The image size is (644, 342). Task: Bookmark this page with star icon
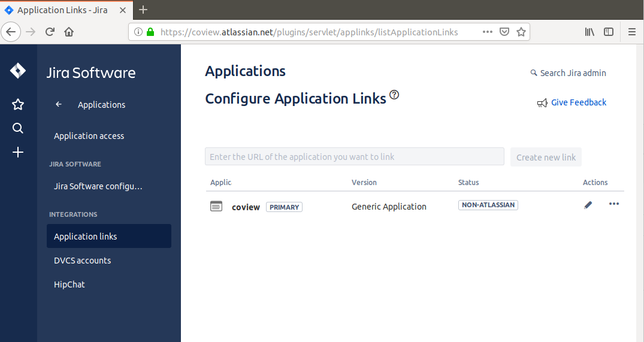521,32
